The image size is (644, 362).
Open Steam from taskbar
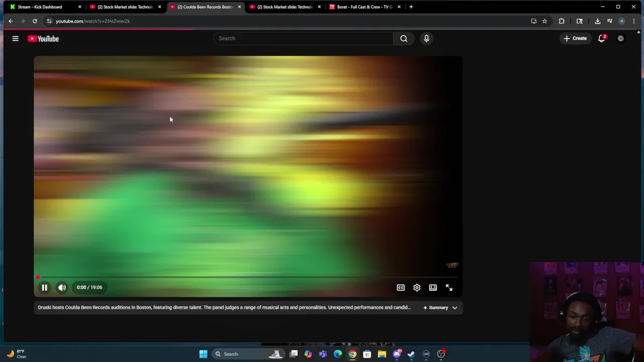(411, 354)
